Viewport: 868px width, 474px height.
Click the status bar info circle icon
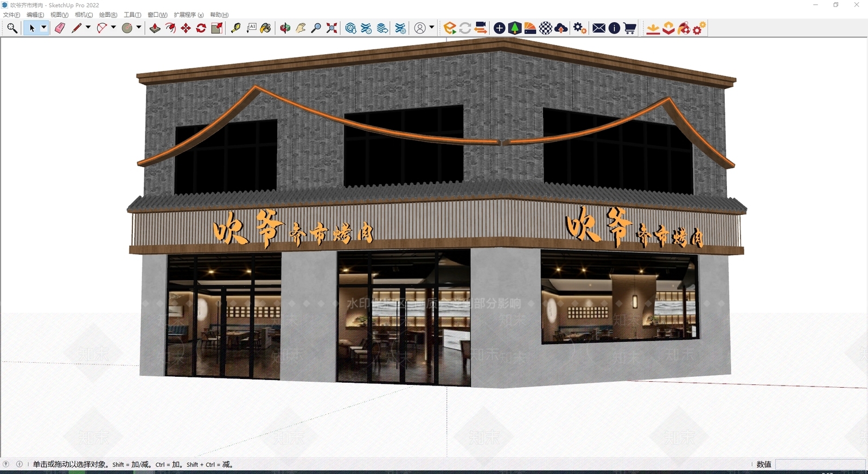[20, 464]
